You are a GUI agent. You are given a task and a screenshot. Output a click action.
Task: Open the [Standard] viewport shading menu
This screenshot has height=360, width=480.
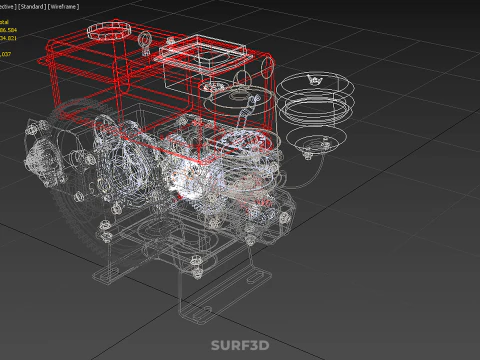click(x=32, y=7)
